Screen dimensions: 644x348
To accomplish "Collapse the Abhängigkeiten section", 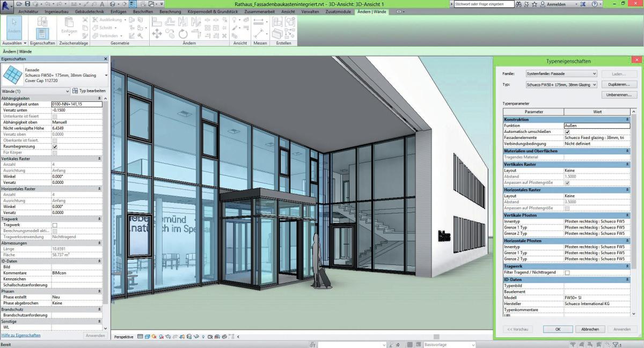I will pyautogui.click(x=99, y=99).
